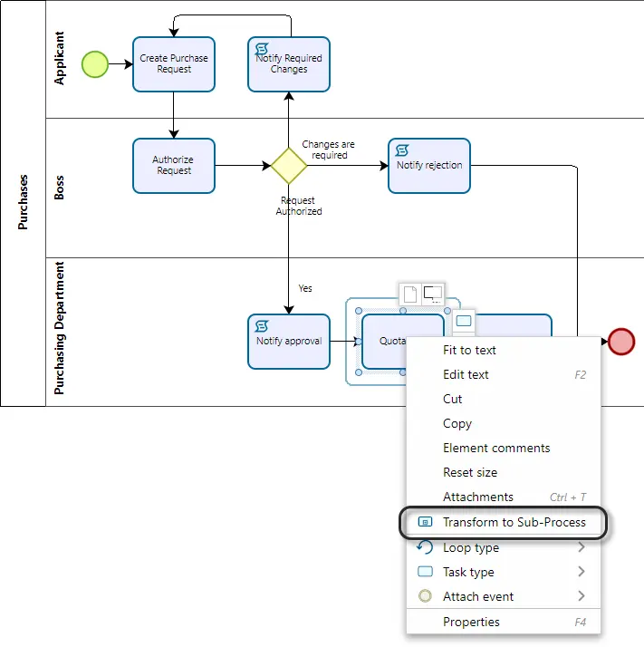Select the red end event circle

click(x=621, y=342)
